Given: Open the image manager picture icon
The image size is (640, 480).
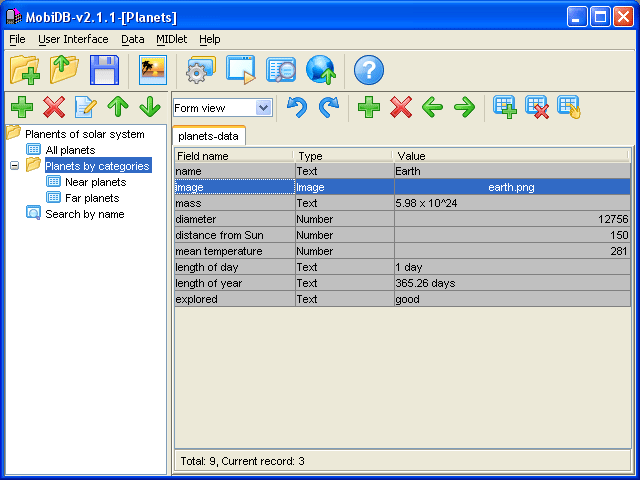Looking at the screenshot, I should tap(153, 70).
